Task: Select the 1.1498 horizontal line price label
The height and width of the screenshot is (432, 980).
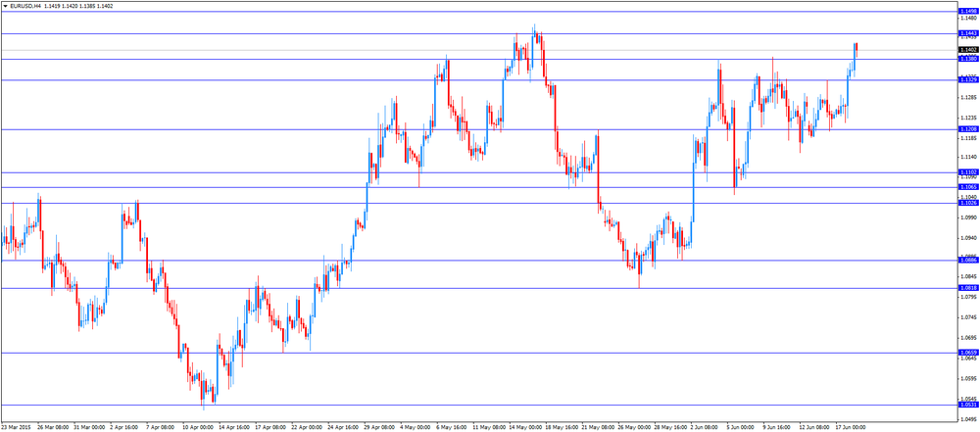Action: point(967,12)
